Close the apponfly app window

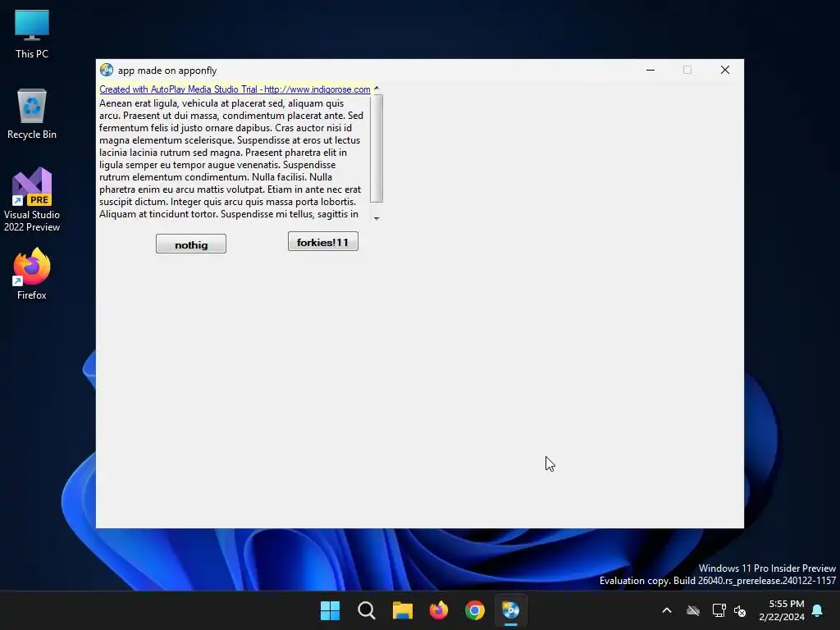tap(725, 70)
